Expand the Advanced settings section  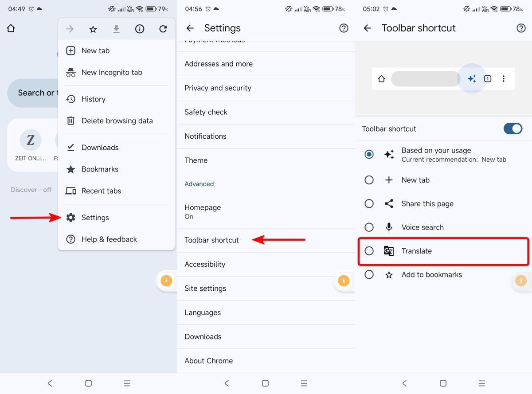199,183
